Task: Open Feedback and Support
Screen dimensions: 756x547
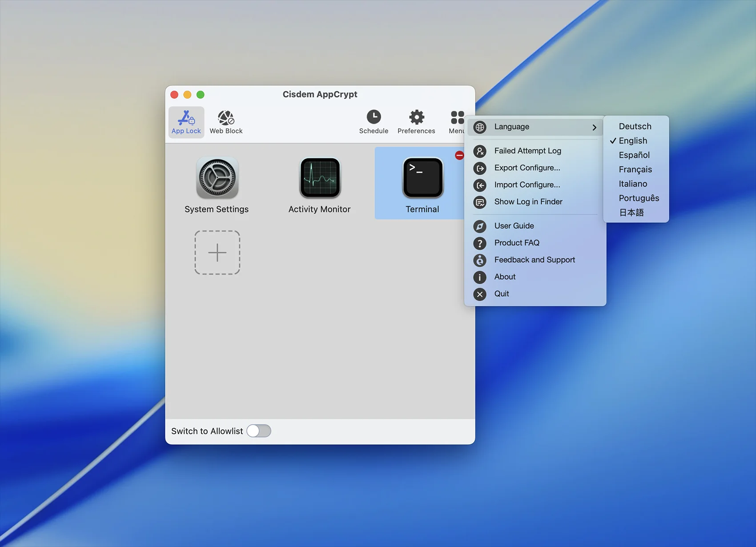Action: tap(535, 260)
